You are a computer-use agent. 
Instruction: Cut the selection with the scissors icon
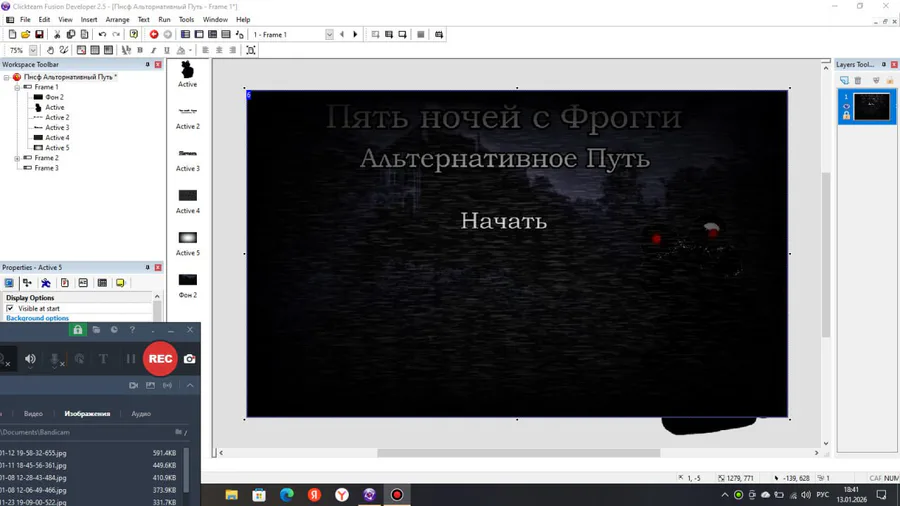tap(57, 34)
